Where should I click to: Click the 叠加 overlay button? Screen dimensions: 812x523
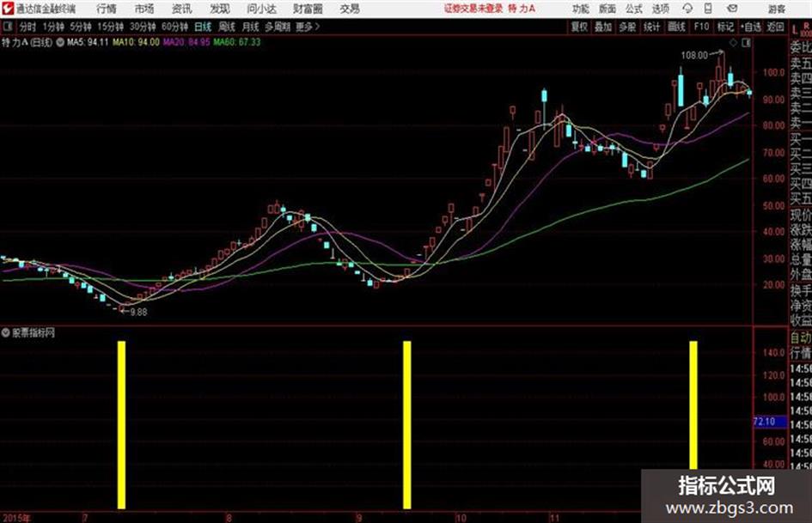603,27
